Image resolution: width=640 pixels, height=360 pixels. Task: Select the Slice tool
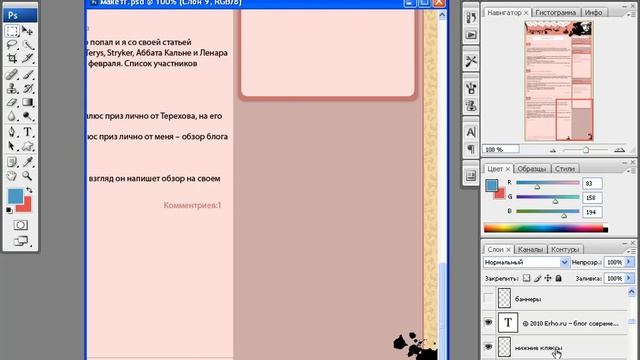pyautogui.click(x=27, y=58)
